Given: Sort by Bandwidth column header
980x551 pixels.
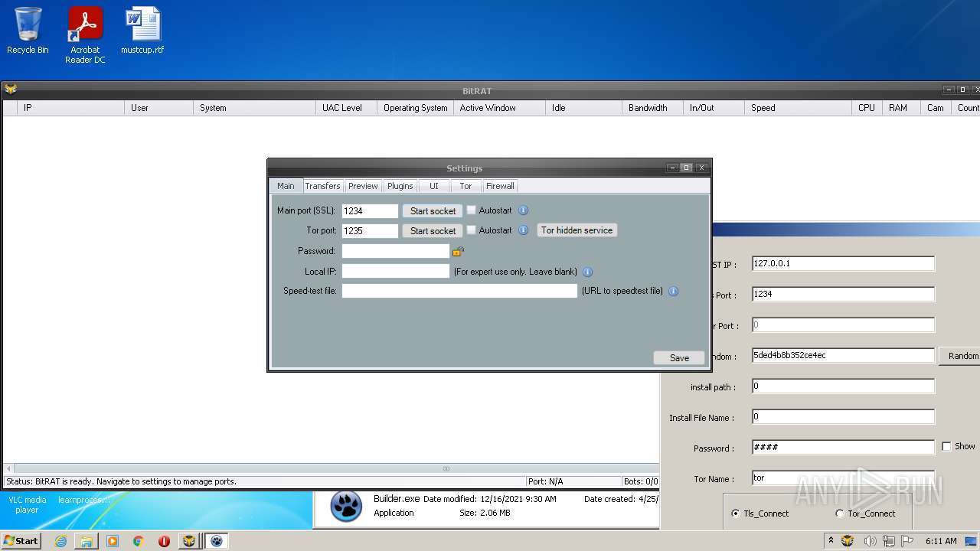Looking at the screenshot, I should click(x=652, y=108).
